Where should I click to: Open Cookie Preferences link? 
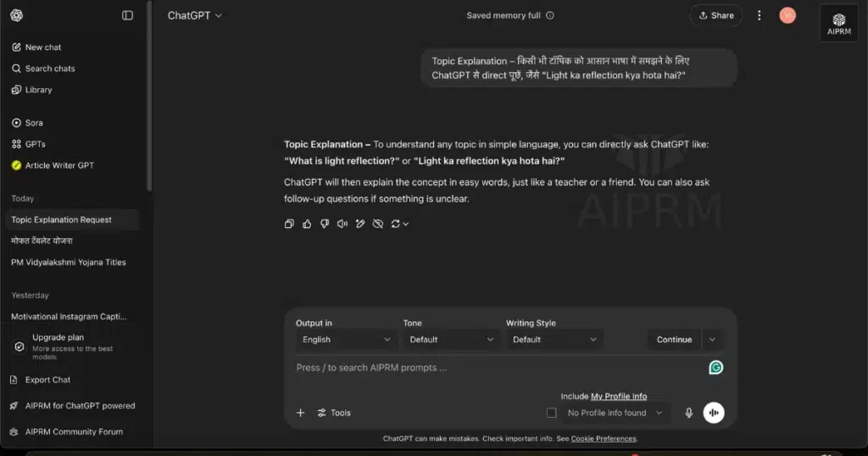coord(604,439)
